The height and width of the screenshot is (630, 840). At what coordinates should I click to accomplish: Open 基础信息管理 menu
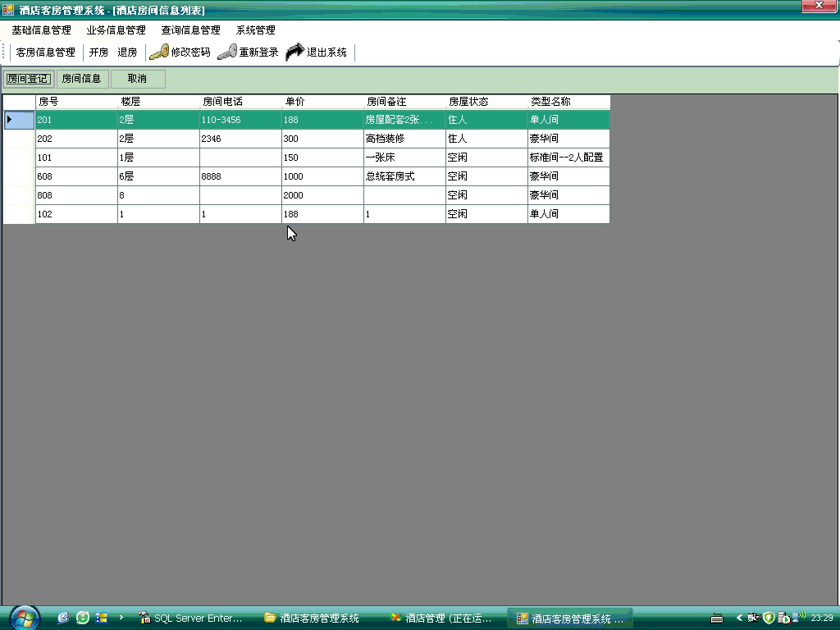point(41,30)
